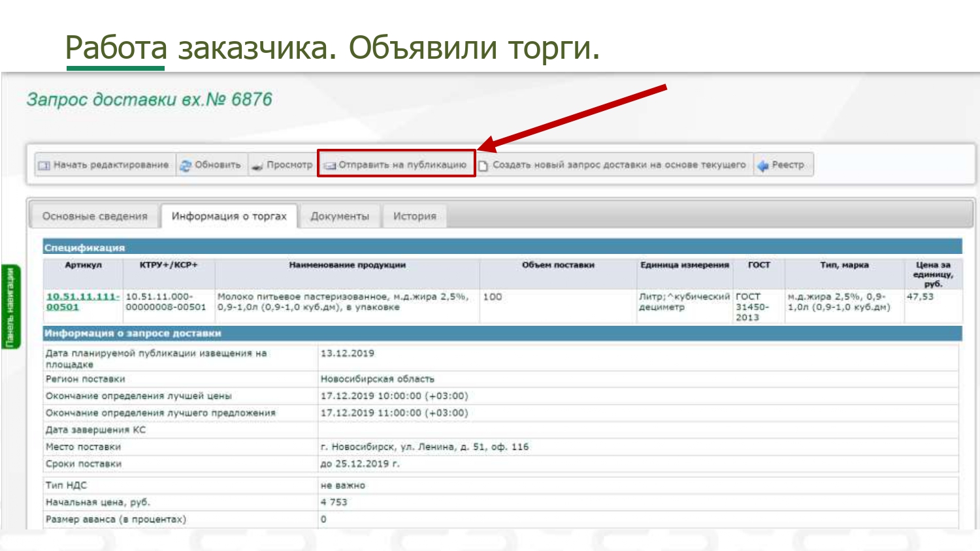
Task: Click the Registry blue arrow icon
Action: pos(762,166)
